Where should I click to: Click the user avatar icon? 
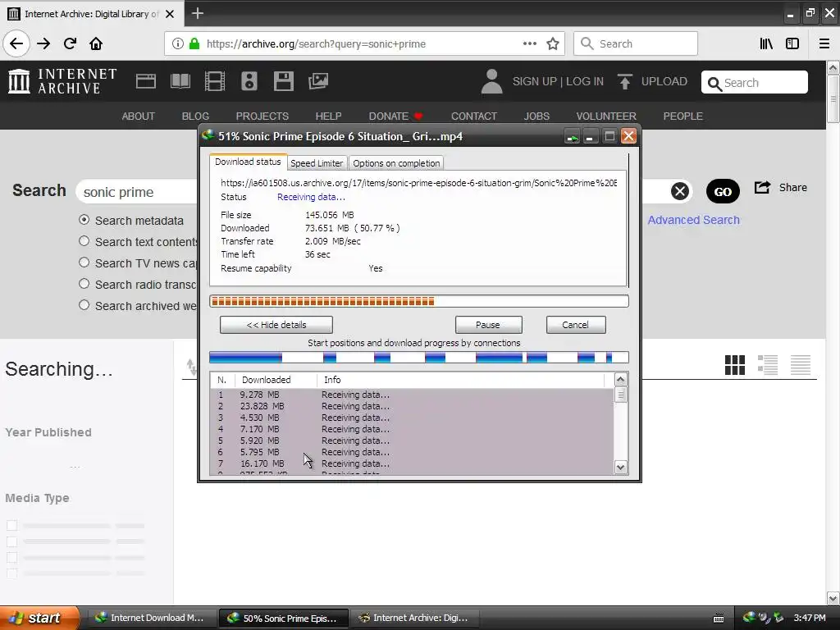pos(491,81)
